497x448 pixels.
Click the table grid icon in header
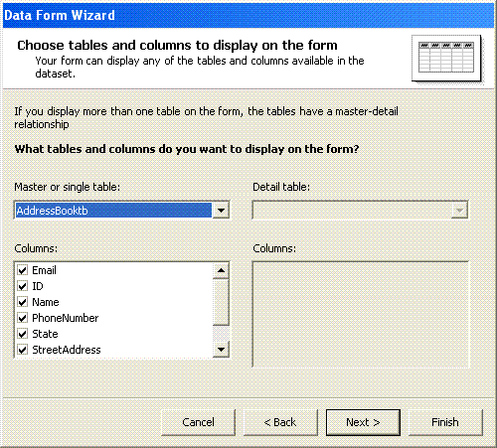(446, 58)
